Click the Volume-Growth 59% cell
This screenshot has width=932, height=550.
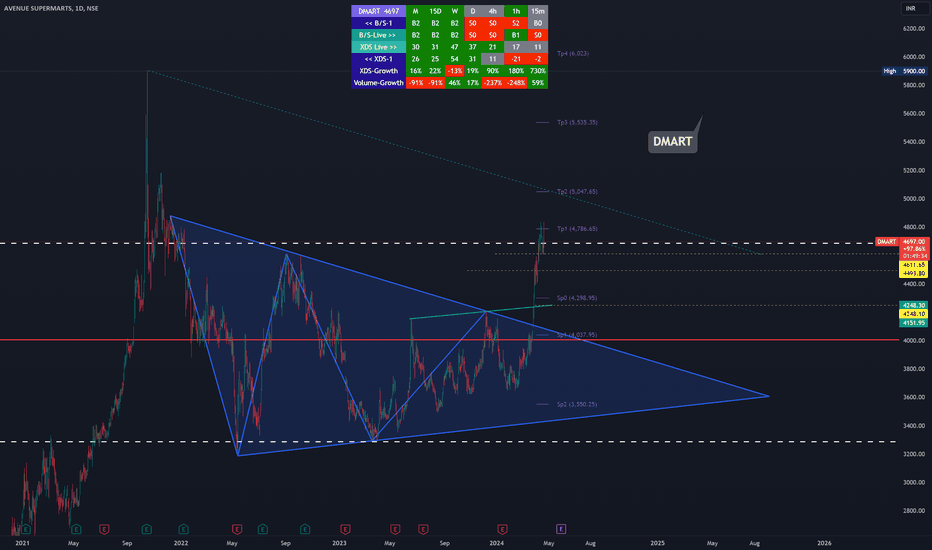coord(538,83)
